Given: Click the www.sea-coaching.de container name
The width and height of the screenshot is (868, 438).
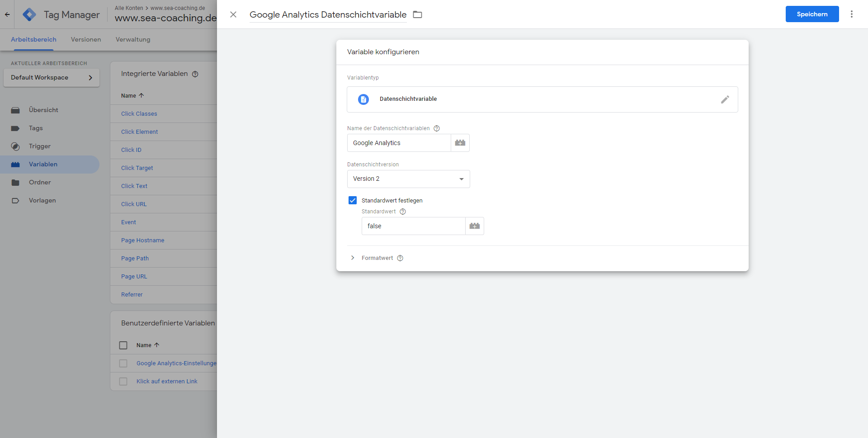Looking at the screenshot, I should [166, 18].
